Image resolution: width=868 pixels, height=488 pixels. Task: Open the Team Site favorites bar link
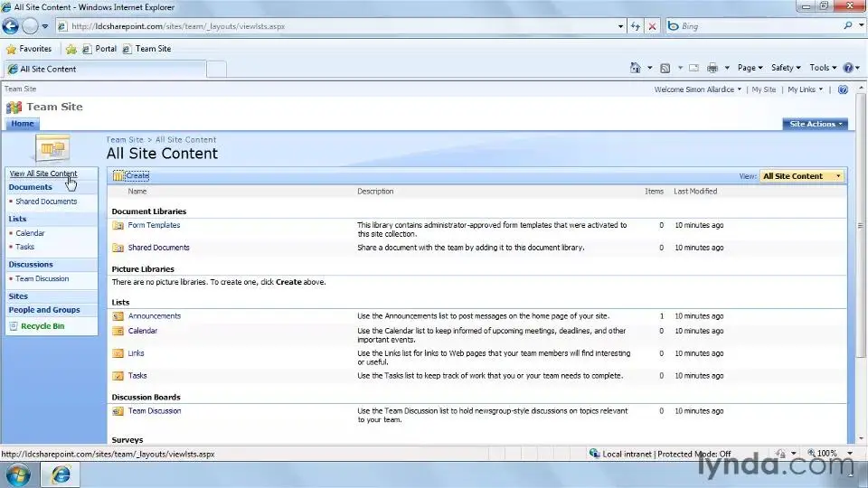[x=146, y=49]
